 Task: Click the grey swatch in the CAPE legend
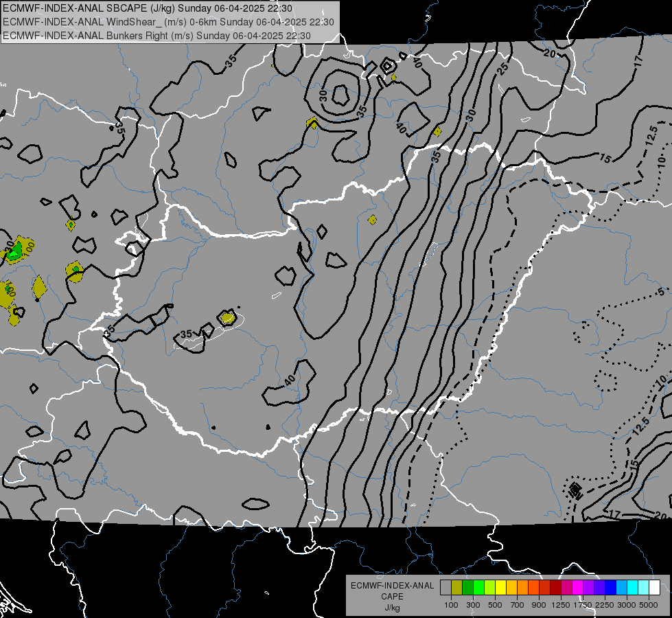(x=445, y=587)
